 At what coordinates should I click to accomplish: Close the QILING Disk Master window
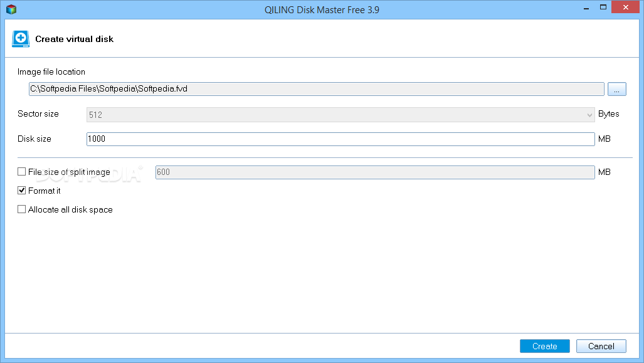point(626,8)
